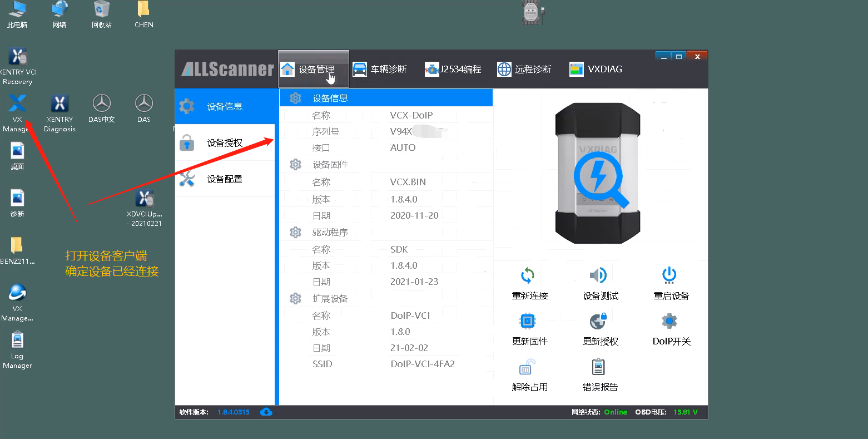868x439 pixels.
Task: Click the driver date 2021-01-23
Action: [x=414, y=282]
